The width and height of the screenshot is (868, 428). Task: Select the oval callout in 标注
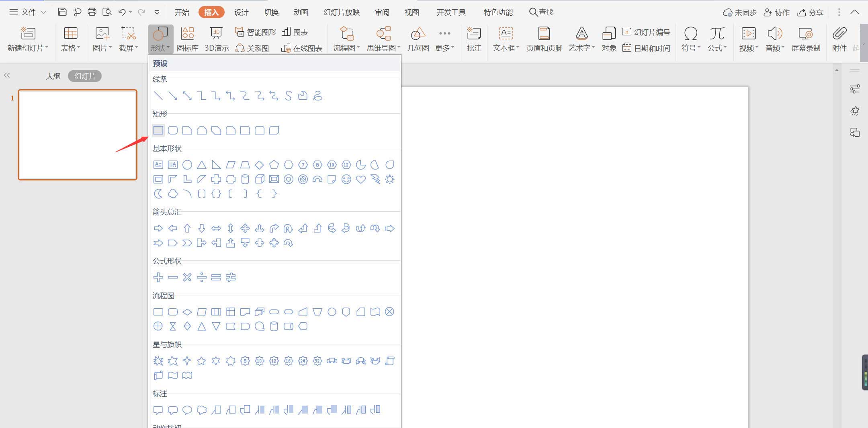click(x=187, y=410)
